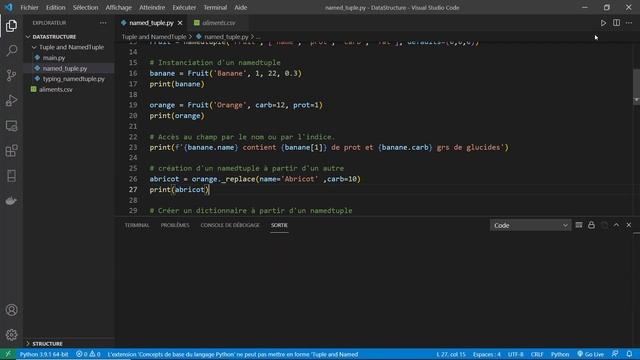Viewport: 640px width, 360px height.
Task: Open the Search view icon
Action: (x=11, y=51)
